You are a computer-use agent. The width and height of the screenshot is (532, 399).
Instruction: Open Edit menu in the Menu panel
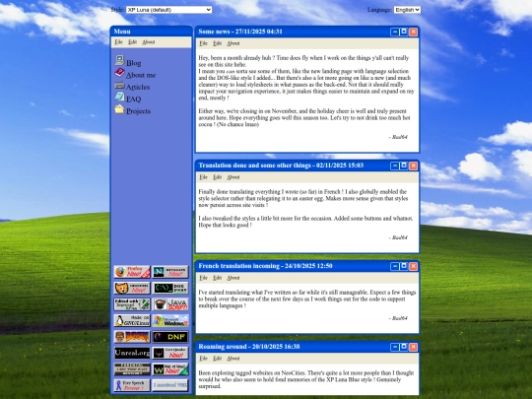132,42
